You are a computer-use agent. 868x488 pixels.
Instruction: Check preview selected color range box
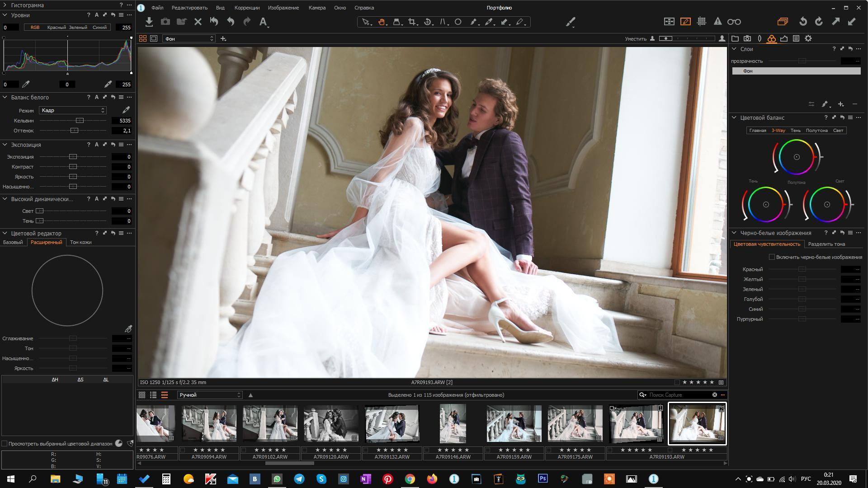pos(5,444)
